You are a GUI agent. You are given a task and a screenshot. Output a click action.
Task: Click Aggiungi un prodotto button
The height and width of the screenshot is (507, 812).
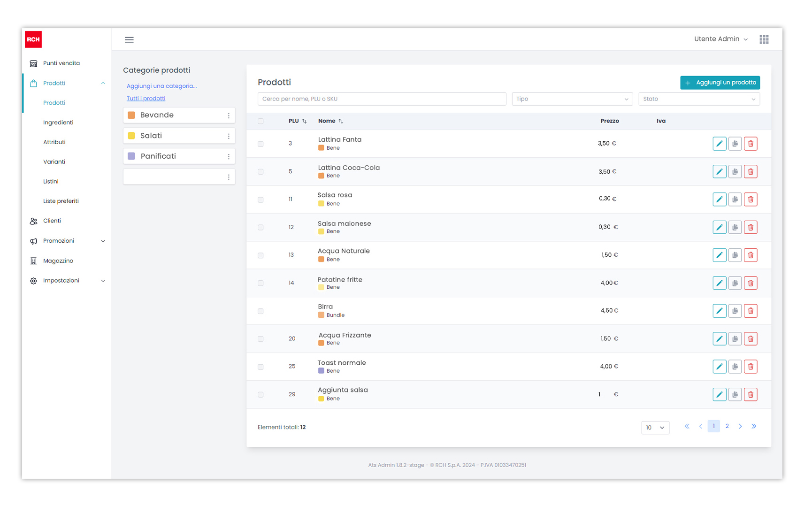pyautogui.click(x=720, y=83)
